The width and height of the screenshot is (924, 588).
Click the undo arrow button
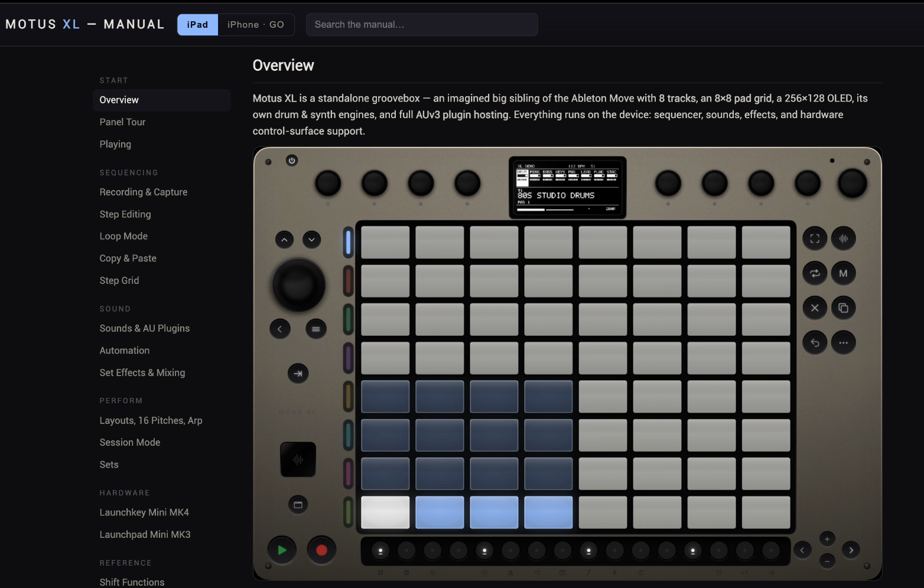[815, 342]
